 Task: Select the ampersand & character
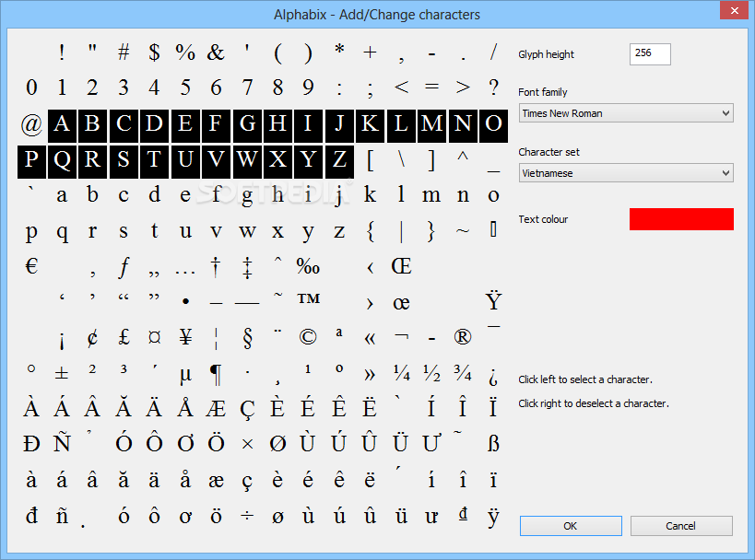[x=216, y=52]
